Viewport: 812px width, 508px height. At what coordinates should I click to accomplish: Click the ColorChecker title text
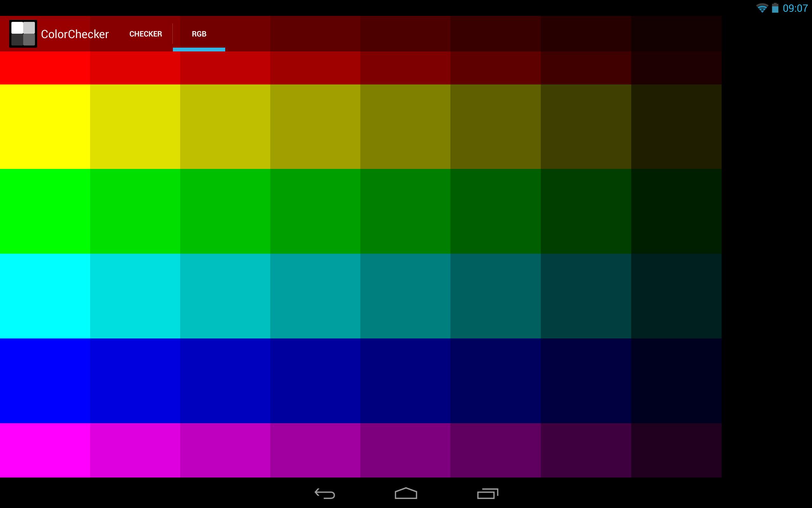click(75, 34)
